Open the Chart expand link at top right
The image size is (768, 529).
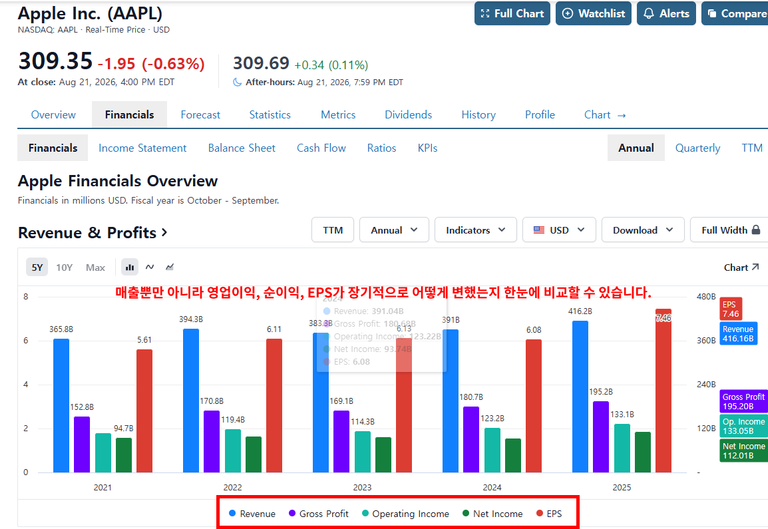click(741, 267)
